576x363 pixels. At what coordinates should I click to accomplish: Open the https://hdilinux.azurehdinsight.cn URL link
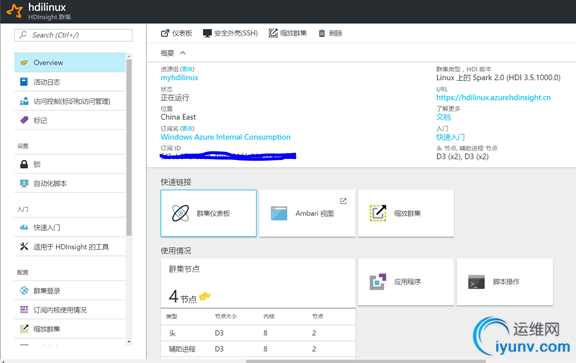[x=493, y=97]
